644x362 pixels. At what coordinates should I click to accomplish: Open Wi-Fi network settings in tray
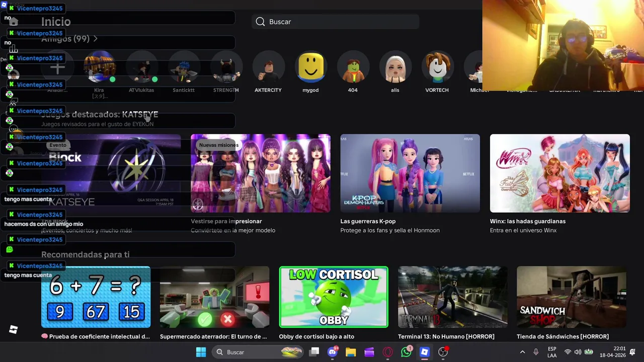(x=568, y=352)
